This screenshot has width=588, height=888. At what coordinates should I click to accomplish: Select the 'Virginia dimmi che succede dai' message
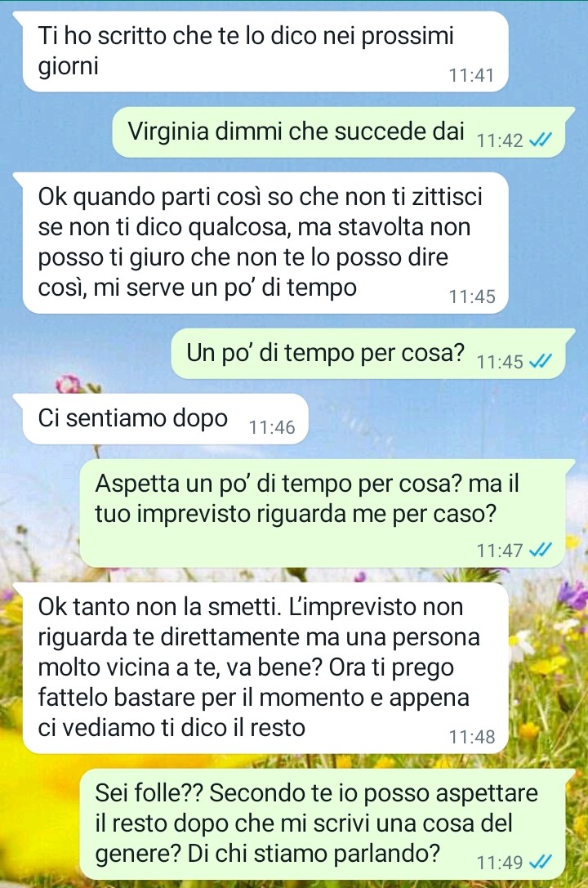click(x=338, y=132)
